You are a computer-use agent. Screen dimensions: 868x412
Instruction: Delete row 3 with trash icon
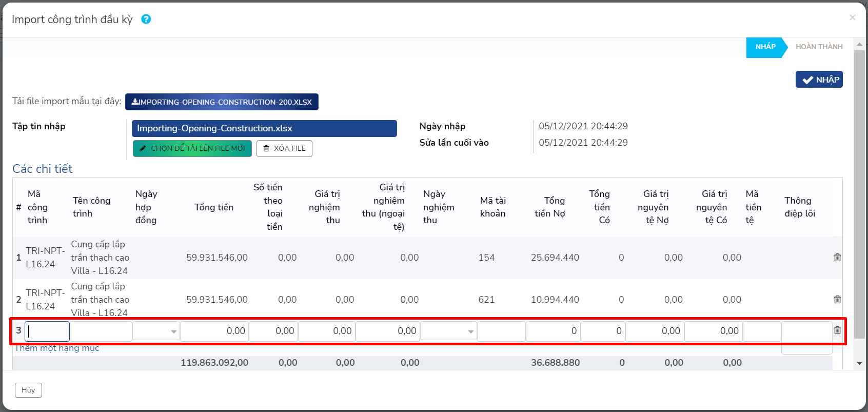click(837, 330)
